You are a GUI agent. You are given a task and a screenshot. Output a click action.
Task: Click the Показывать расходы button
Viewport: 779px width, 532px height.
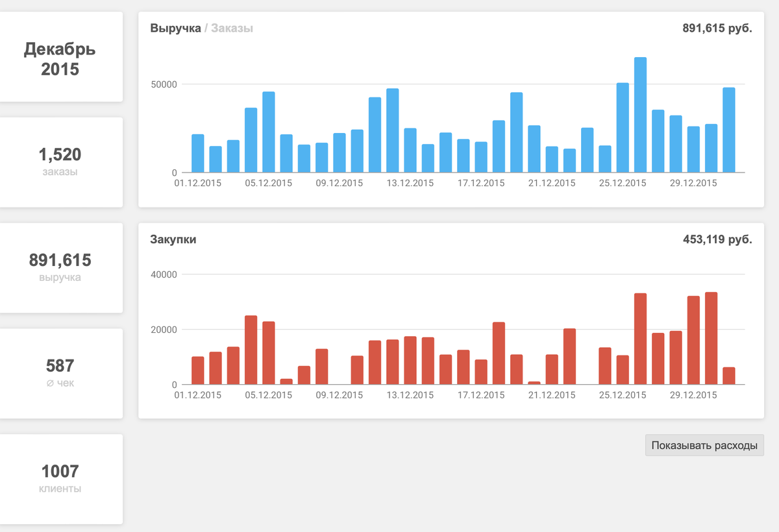704,446
